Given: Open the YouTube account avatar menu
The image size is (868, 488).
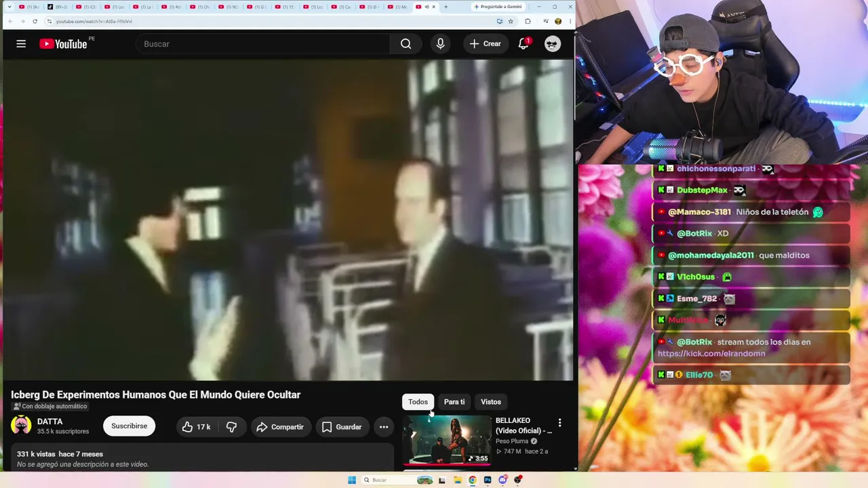Looking at the screenshot, I should coord(553,44).
